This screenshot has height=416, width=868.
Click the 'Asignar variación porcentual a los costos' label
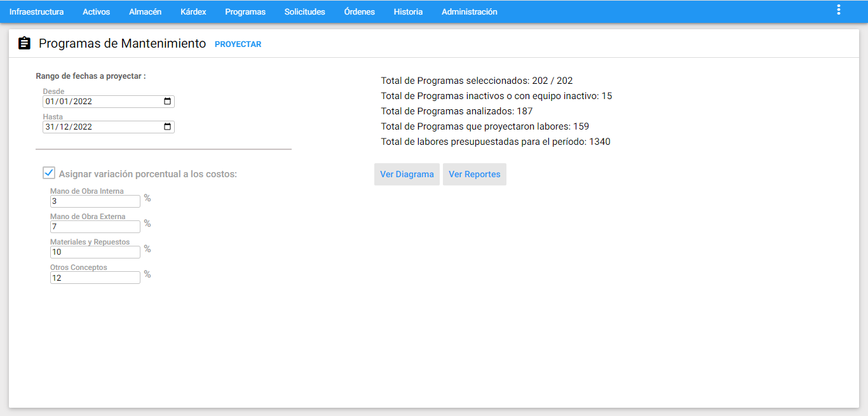(148, 173)
